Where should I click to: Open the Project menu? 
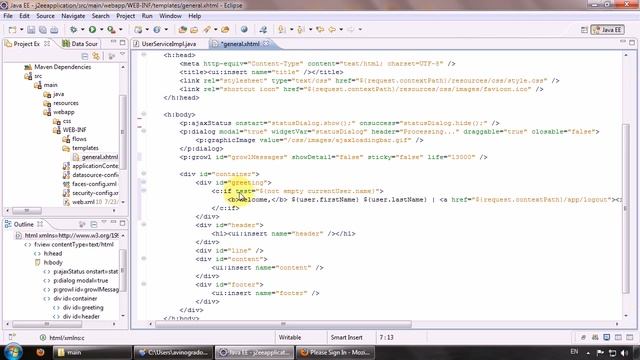pos(125,16)
